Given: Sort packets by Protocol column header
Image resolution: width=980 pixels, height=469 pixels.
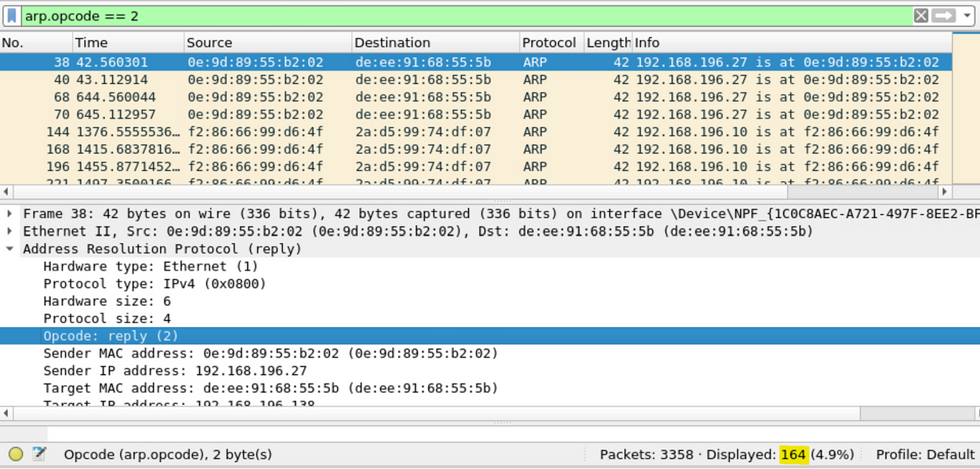Looking at the screenshot, I should point(551,42).
